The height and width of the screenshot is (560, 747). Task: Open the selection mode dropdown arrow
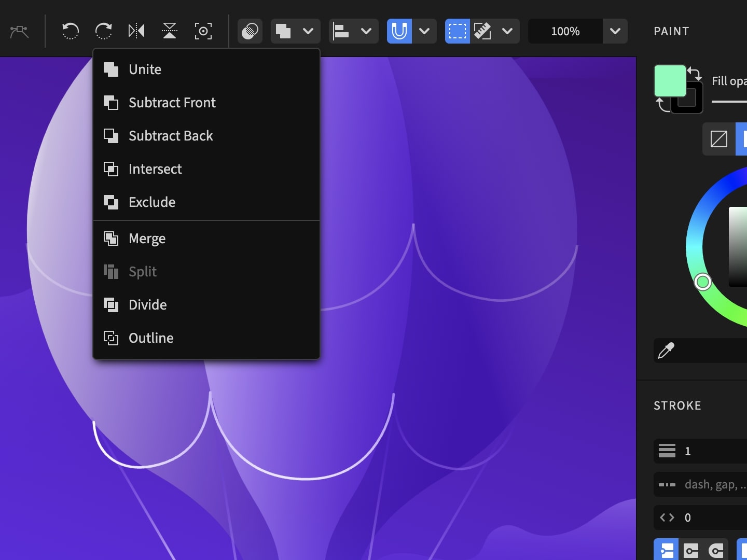pos(507,31)
